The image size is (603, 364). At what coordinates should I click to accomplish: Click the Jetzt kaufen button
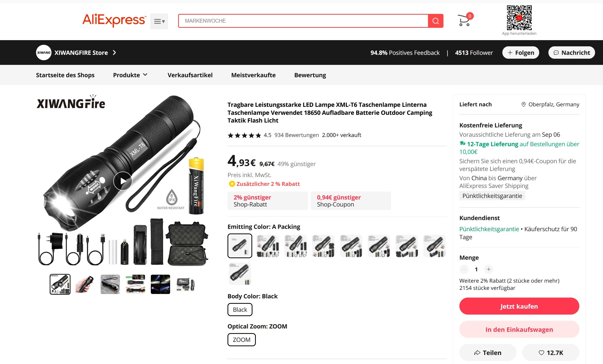(x=519, y=306)
